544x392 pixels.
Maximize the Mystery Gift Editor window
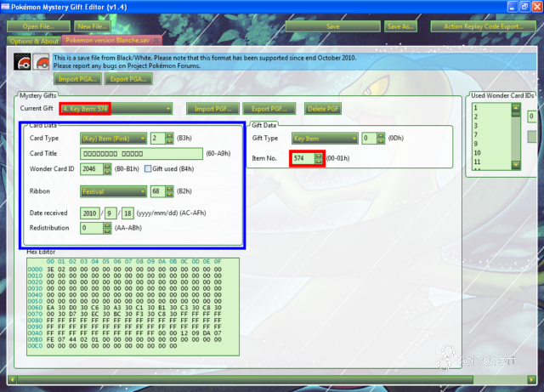524,7
